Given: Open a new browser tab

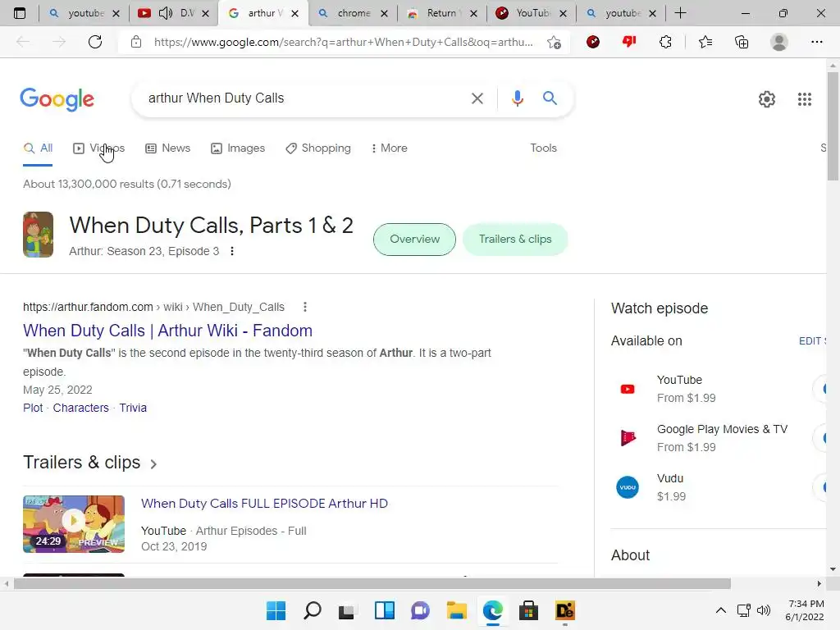Looking at the screenshot, I should [680, 13].
